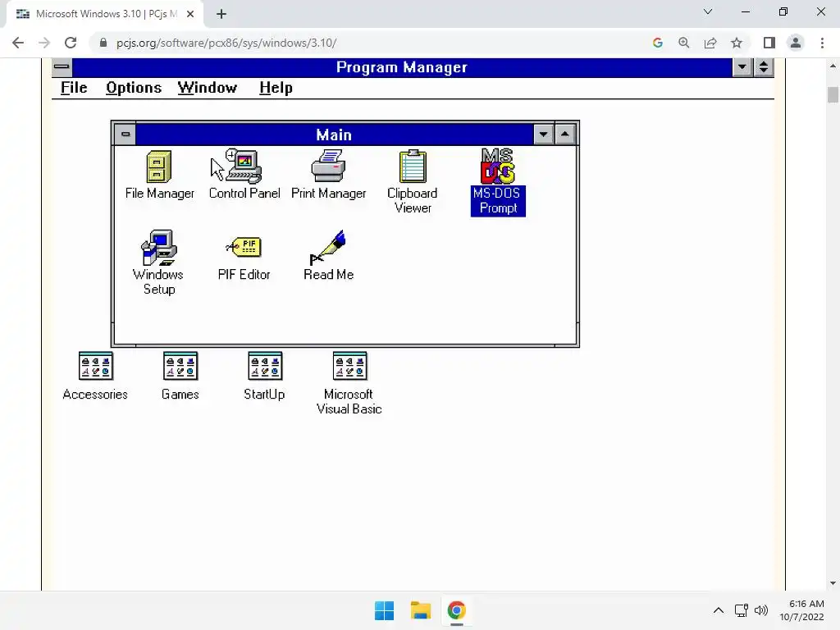This screenshot has height=630, width=840.
Task: Open the network tray icon
Action: point(742,610)
